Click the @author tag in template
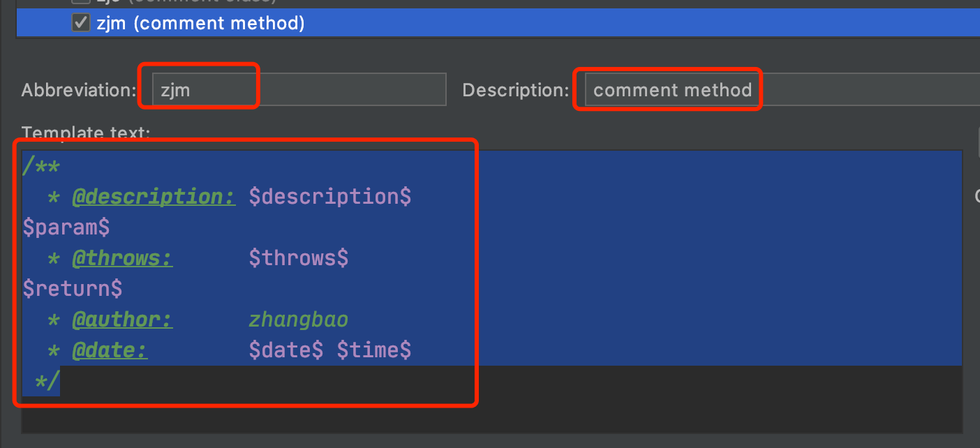Image resolution: width=980 pixels, height=448 pixels. [x=122, y=320]
